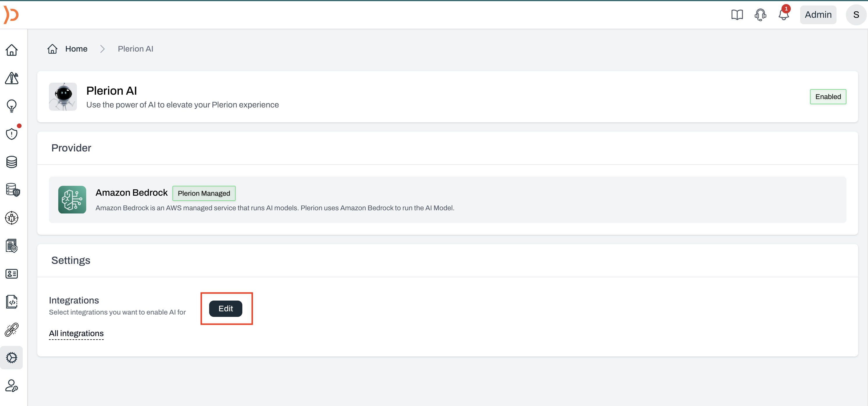The width and height of the screenshot is (868, 406).
Task: Click the house icon in breadcrumb
Action: pos(52,49)
